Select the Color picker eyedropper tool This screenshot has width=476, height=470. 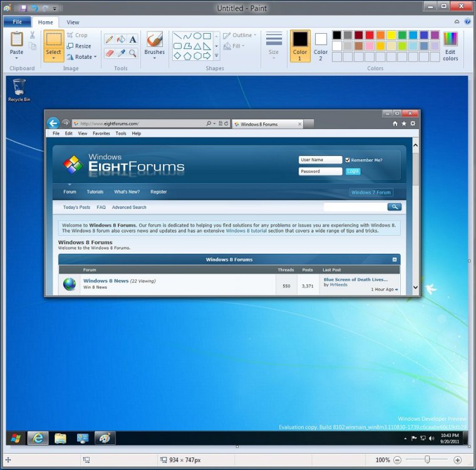point(121,53)
